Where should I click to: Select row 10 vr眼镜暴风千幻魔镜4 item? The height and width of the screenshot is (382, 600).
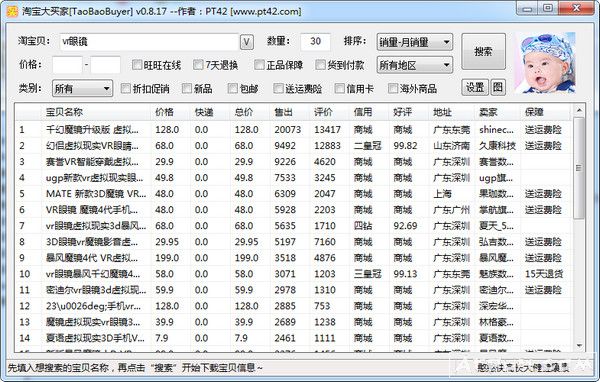294,274
